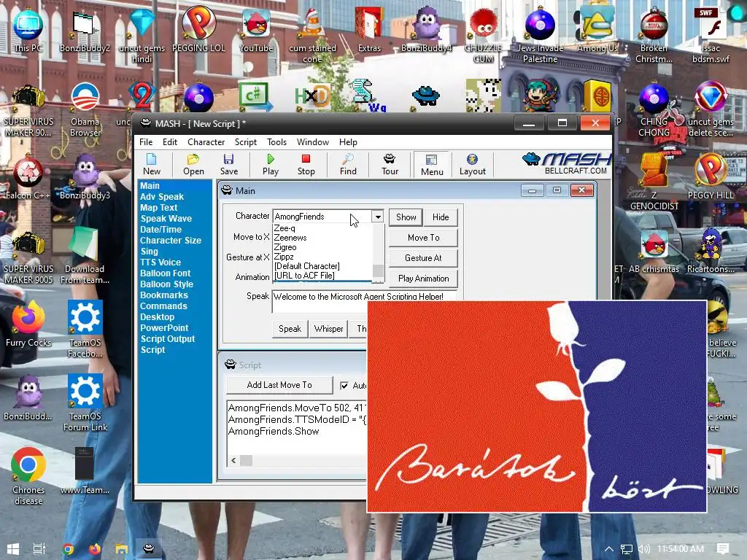The width and height of the screenshot is (747, 560).
Task: Start the Tour from the toolbar
Action: click(390, 165)
